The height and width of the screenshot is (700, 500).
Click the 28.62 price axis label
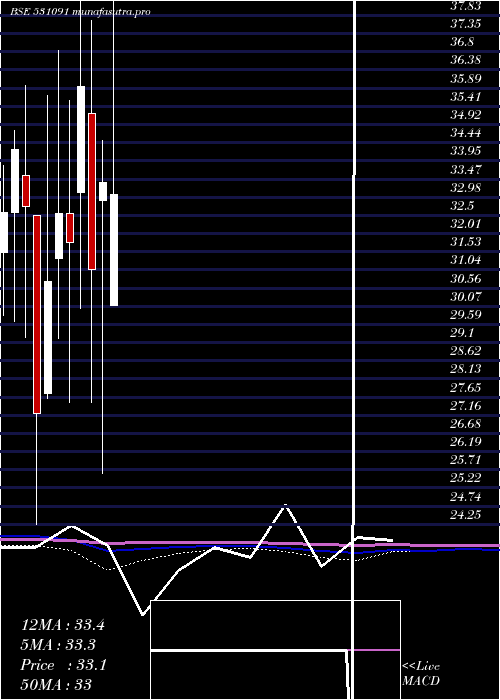[466, 351]
